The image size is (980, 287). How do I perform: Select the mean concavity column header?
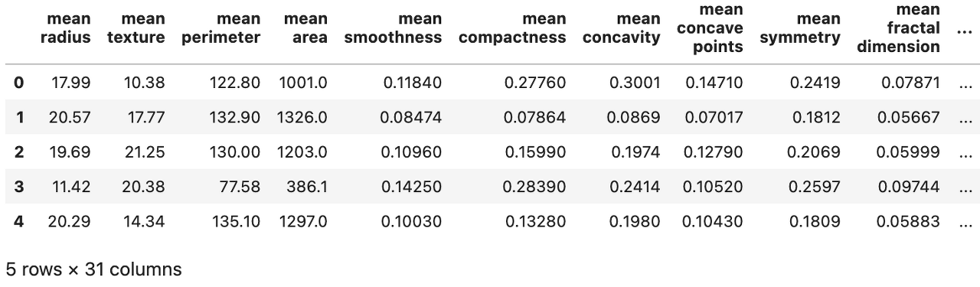click(621, 28)
